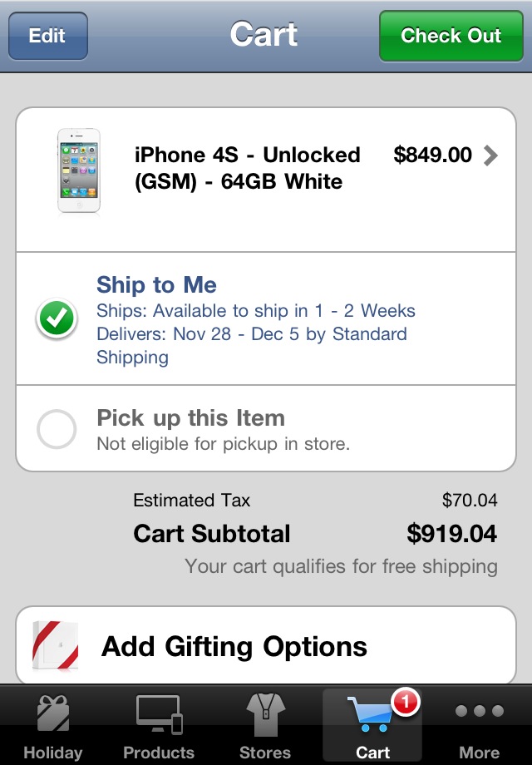532x765 pixels.
Task: Tap the red cart badge number
Action: point(406,703)
